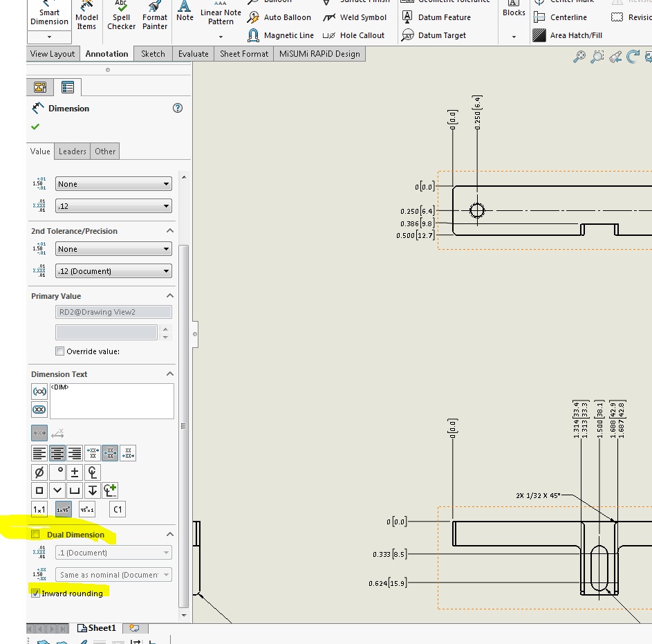Open Dimension help question mark
The height and width of the screenshot is (644, 652).
click(x=178, y=108)
